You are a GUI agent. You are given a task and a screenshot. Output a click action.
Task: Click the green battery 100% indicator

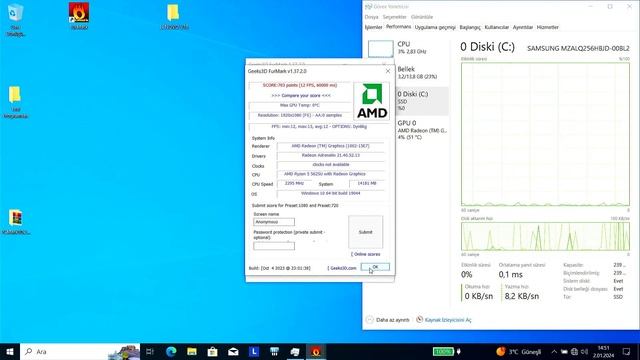pos(443,351)
